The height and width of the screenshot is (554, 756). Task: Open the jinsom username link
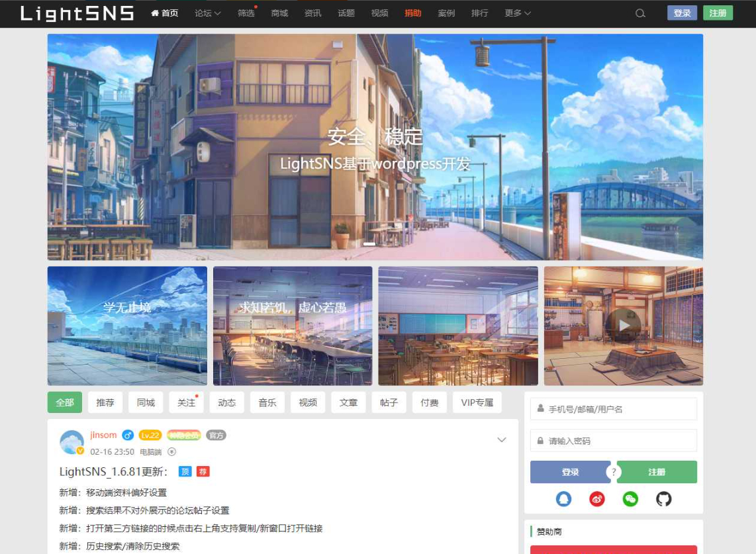(x=103, y=435)
